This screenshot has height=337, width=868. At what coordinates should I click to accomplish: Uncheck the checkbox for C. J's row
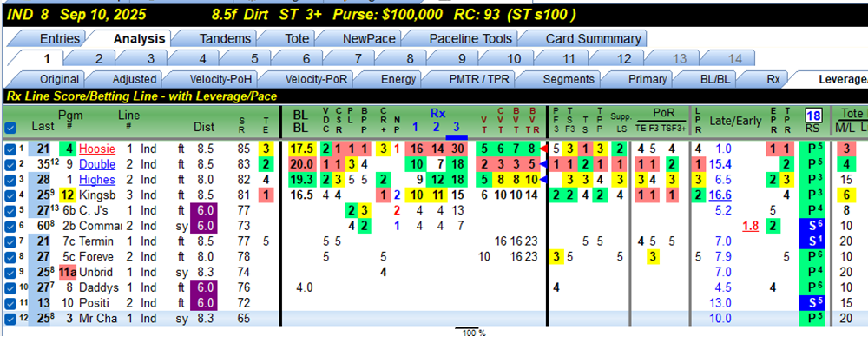pyautogui.click(x=10, y=210)
